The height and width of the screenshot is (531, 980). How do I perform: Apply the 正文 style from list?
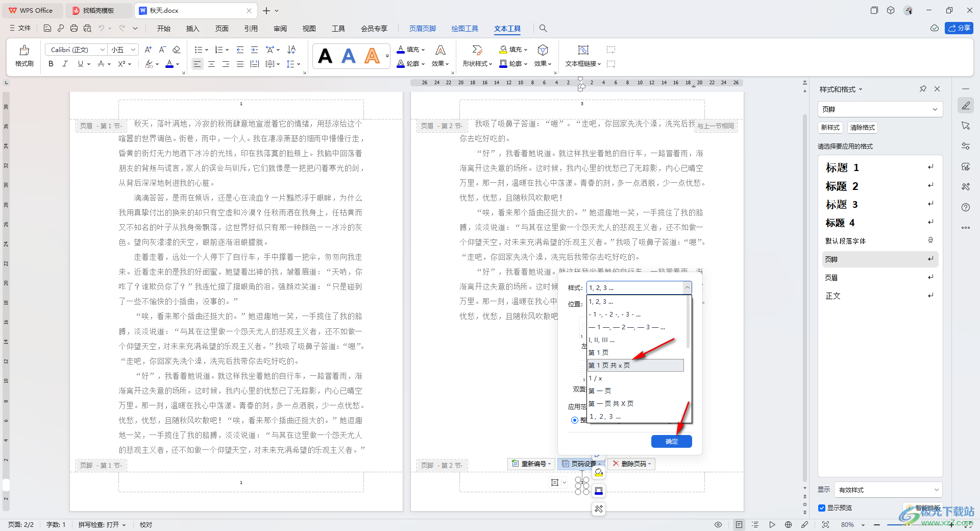pyautogui.click(x=880, y=296)
